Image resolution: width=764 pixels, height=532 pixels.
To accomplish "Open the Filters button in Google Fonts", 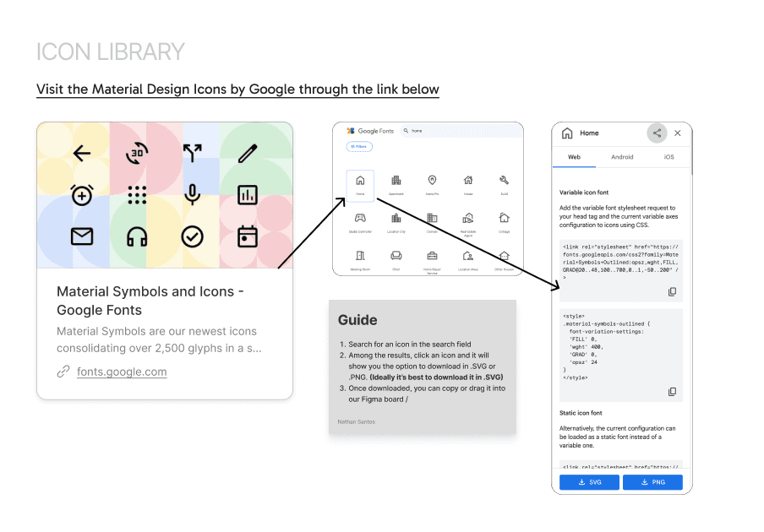I will (359, 146).
